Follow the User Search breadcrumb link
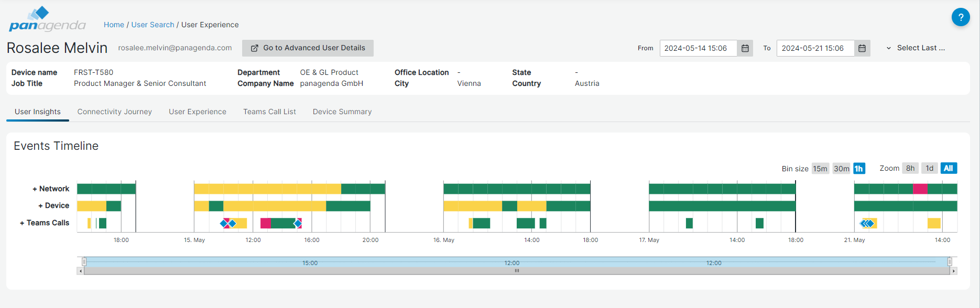The image size is (980, 308). (x=153, y=25)
